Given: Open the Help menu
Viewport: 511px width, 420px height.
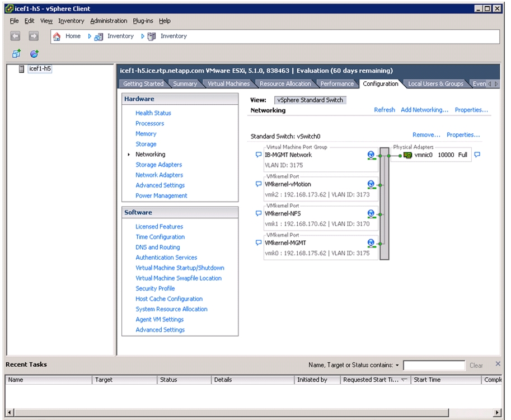Looking at the screenshot, I should 165,21.
